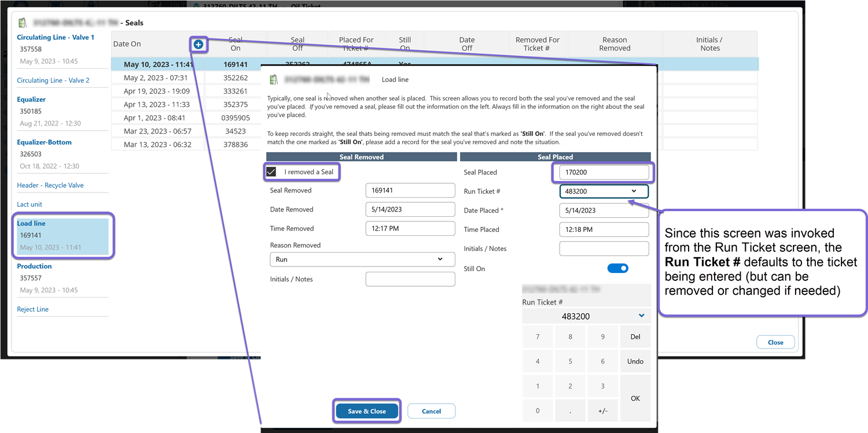868x433 pixels.
Task: Toggle the Still On switch in Seal Placed
Action: [617, 268]
